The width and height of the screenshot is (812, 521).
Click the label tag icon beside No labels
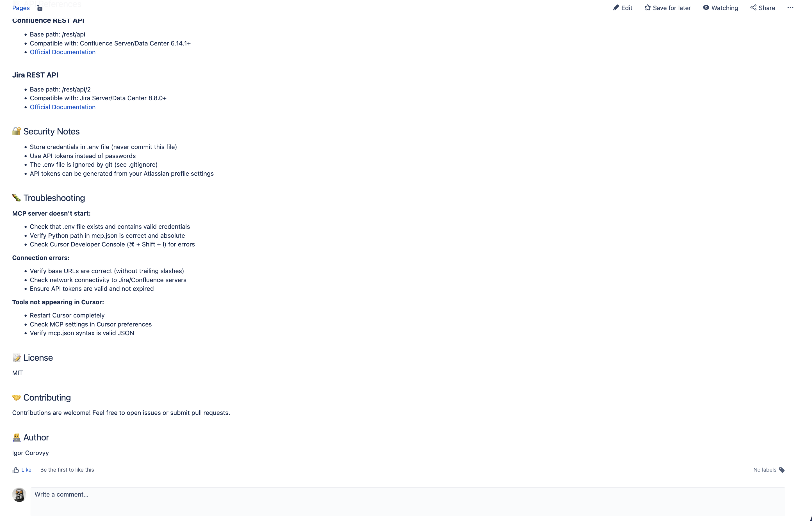point(782,470)
